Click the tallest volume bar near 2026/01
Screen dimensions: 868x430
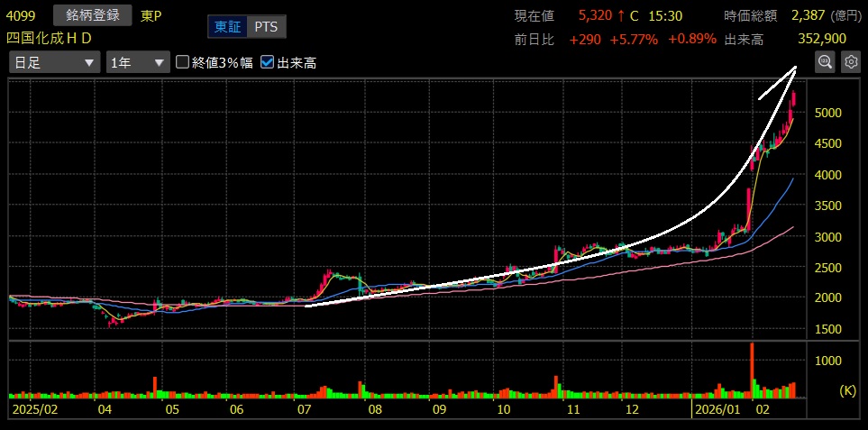point(751,370)
